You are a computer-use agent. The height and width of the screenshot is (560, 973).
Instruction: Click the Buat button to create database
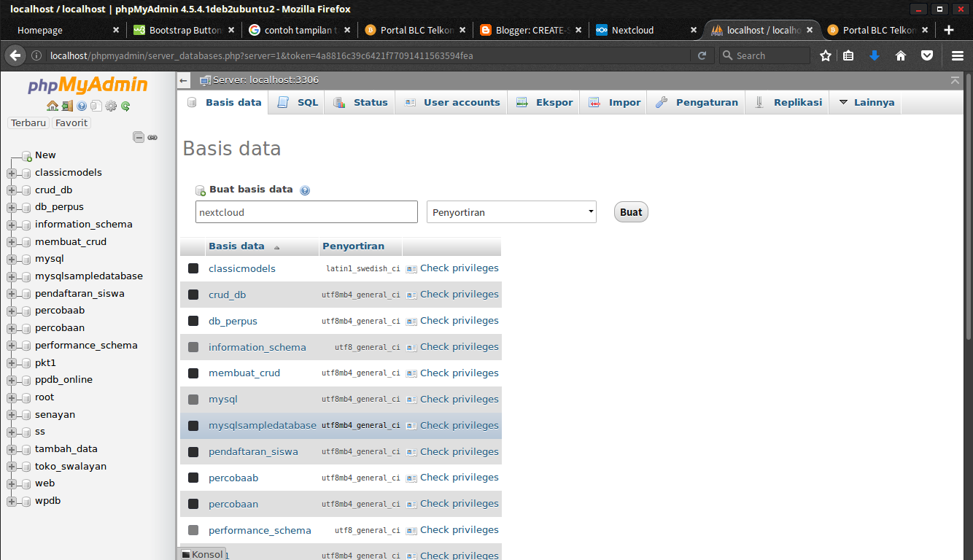point(630,211)
